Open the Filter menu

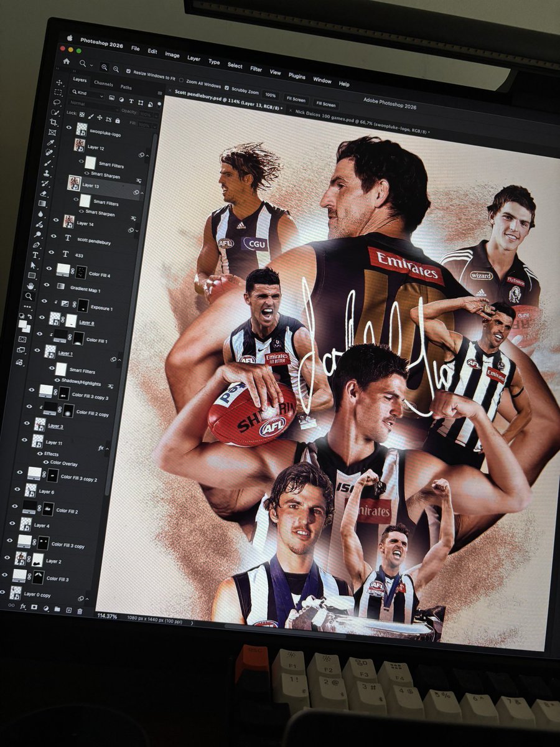(x=256, y=69)
